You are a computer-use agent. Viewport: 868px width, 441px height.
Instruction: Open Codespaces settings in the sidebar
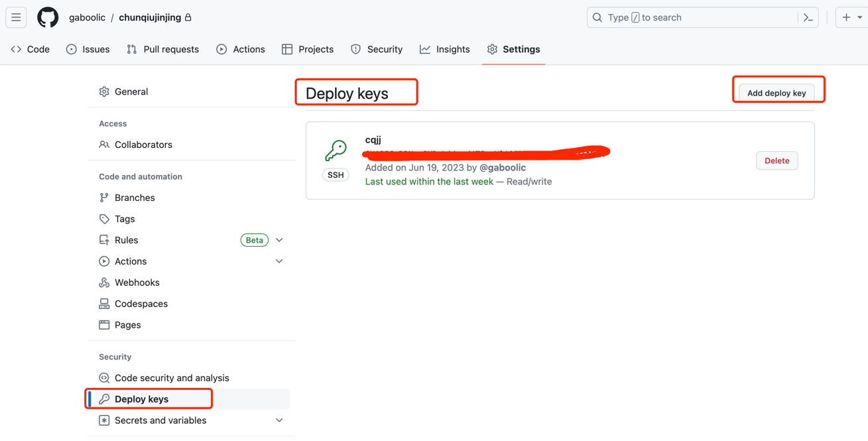[141, 304]
